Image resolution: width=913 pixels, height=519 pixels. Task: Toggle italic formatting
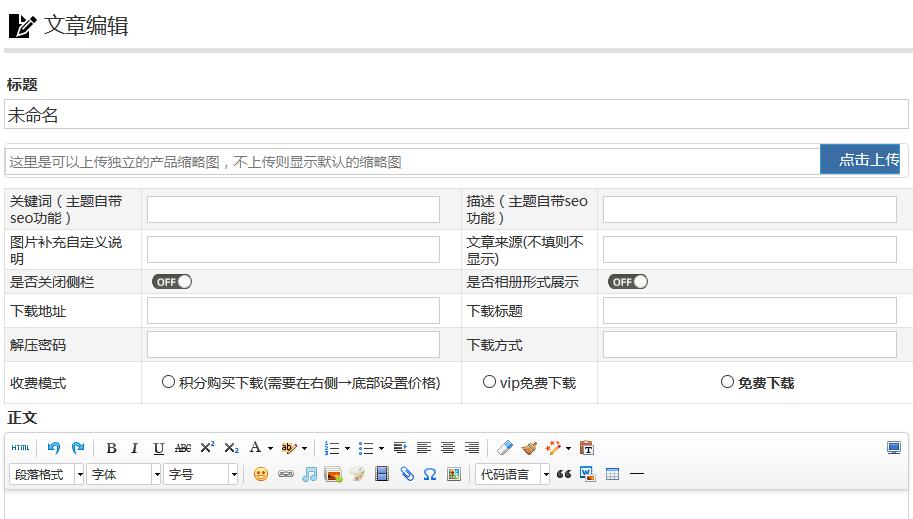coord(135,448)
